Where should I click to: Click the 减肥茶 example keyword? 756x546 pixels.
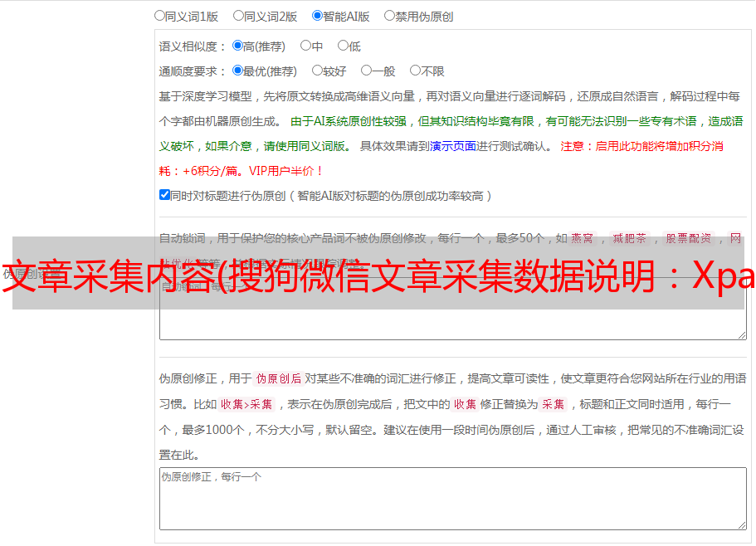[x=630, y=238]
